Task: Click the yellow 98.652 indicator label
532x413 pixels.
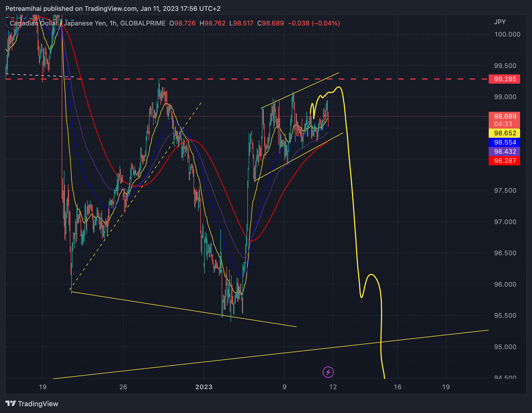Action: coord(504,133)
